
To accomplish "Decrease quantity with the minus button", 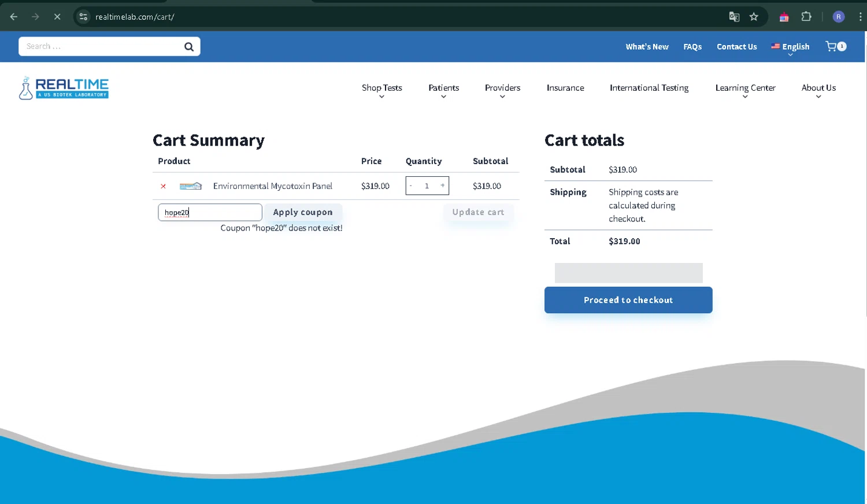I will click(411, 186).
